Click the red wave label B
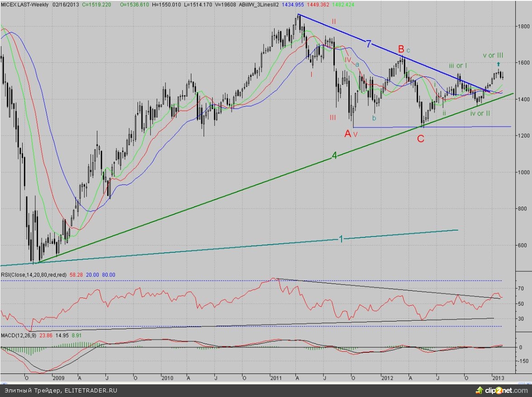Image resolution: width=532 pixels, height=397 pixels. [x=400, y=48]
